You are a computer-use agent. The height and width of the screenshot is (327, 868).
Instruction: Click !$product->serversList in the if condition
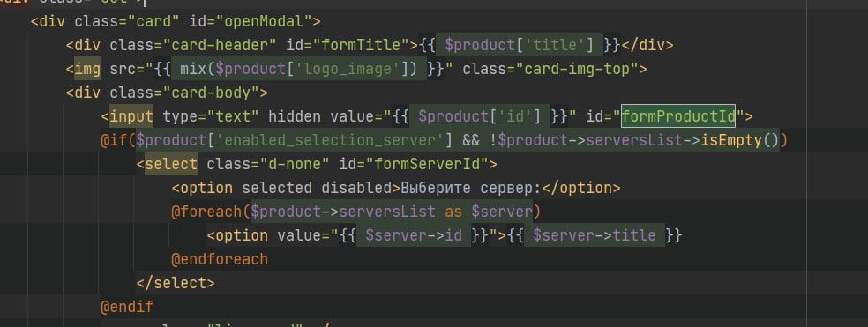pos(586,140)
